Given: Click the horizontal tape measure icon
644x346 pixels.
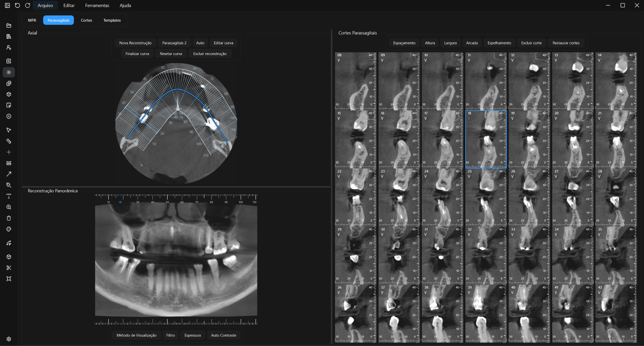Looking at the screenshot, I should pos(9,163).
